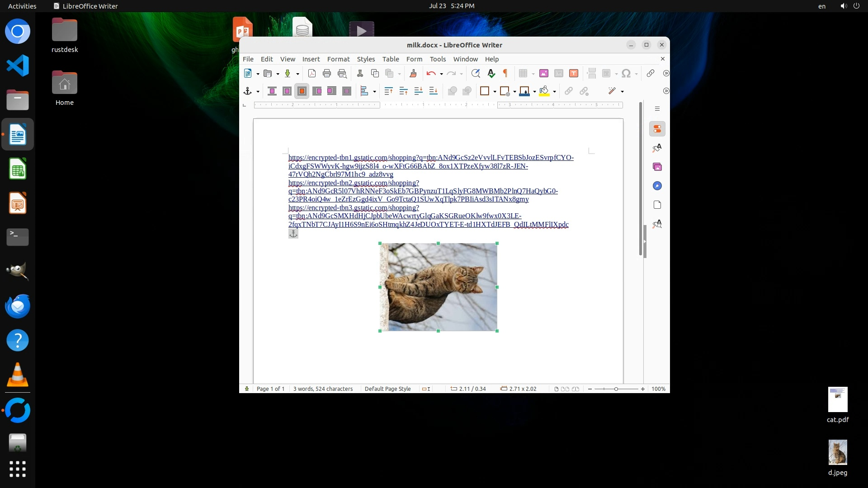Click the Insert Image toolbar icon
The width and height of the screenshot is (868, 488).
[x=544, y=73]
